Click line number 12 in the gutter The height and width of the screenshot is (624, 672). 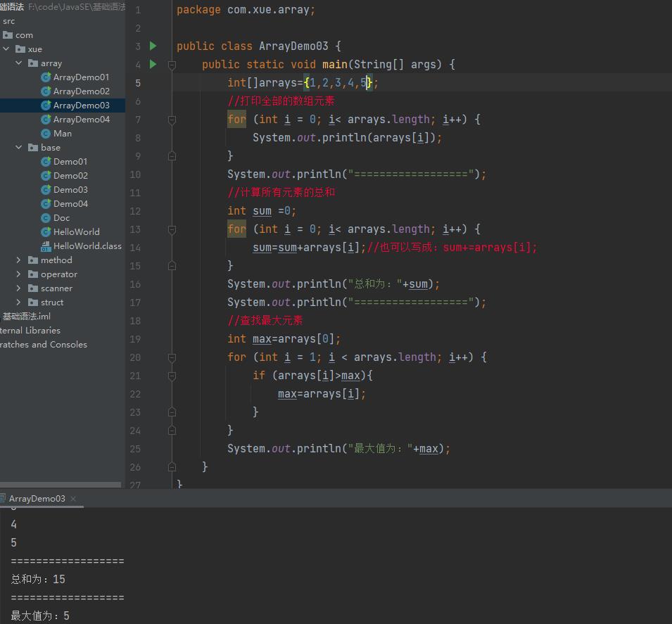click(x=135, y=211)
